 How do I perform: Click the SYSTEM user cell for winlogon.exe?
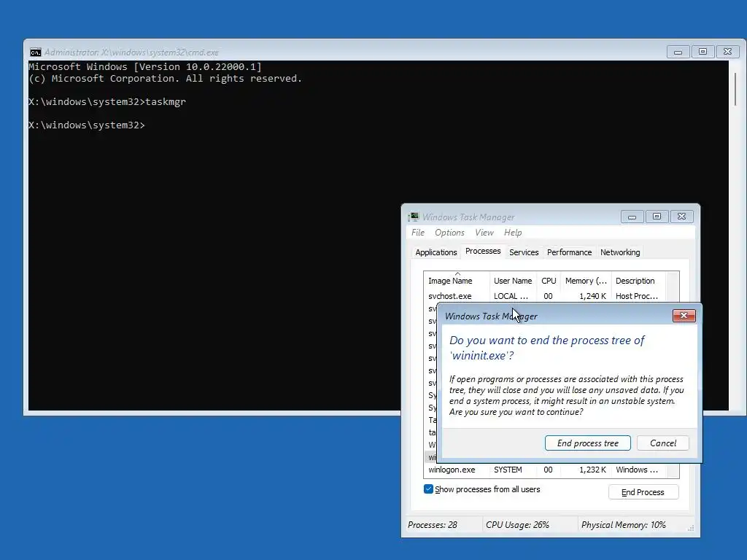[508, 470]
